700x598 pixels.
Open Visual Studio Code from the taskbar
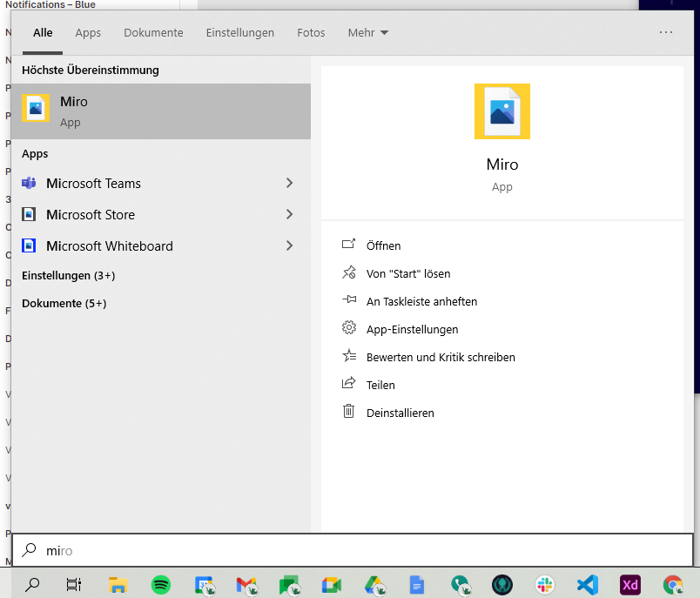(588, 585)
